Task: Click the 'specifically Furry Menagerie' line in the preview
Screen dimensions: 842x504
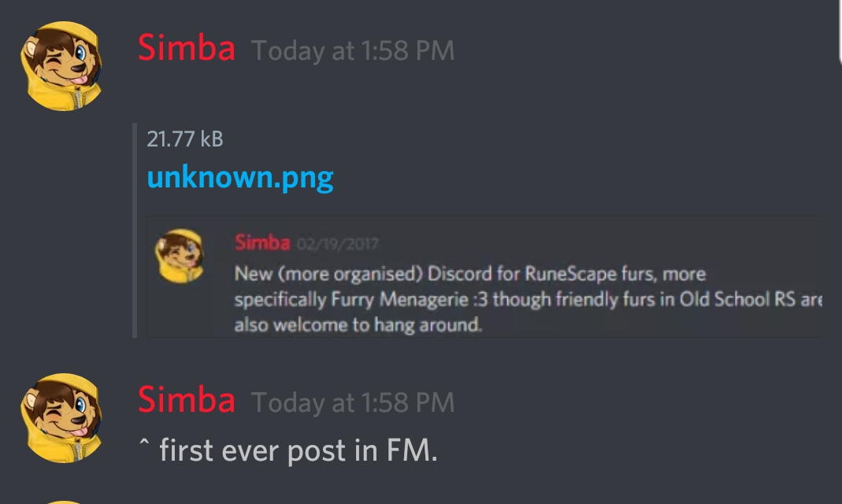Action: point(529,299)
